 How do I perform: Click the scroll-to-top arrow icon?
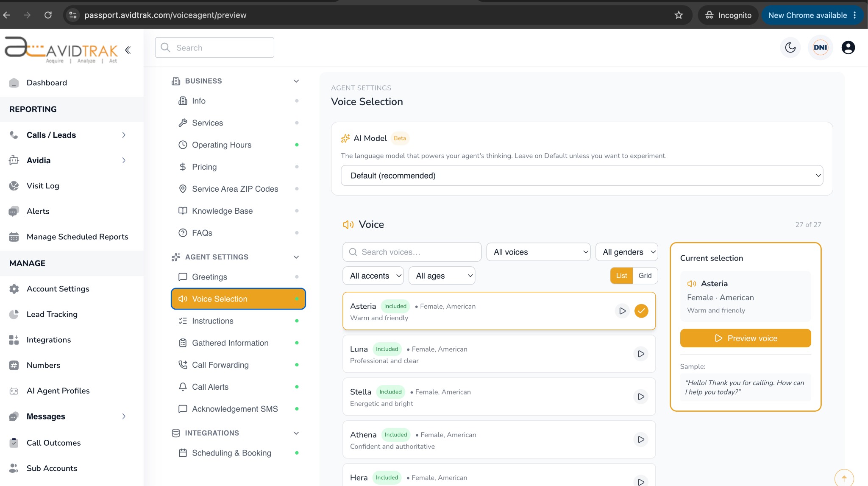tap(844, 478)
